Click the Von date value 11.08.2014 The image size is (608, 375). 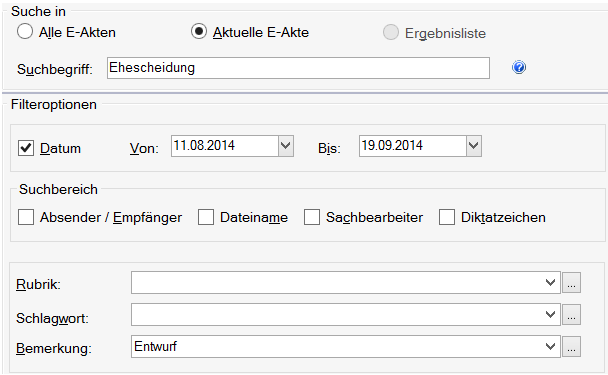pyautogui.click(x=204, y=145)
